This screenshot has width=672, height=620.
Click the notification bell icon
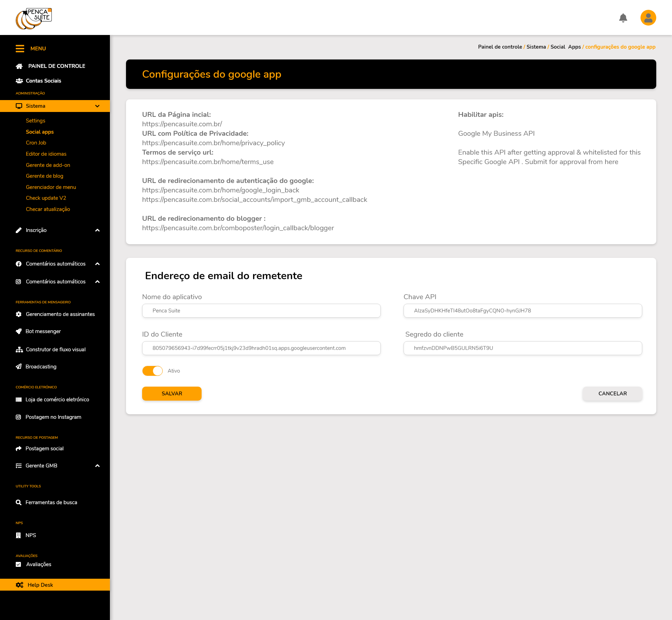coord(623,18)
